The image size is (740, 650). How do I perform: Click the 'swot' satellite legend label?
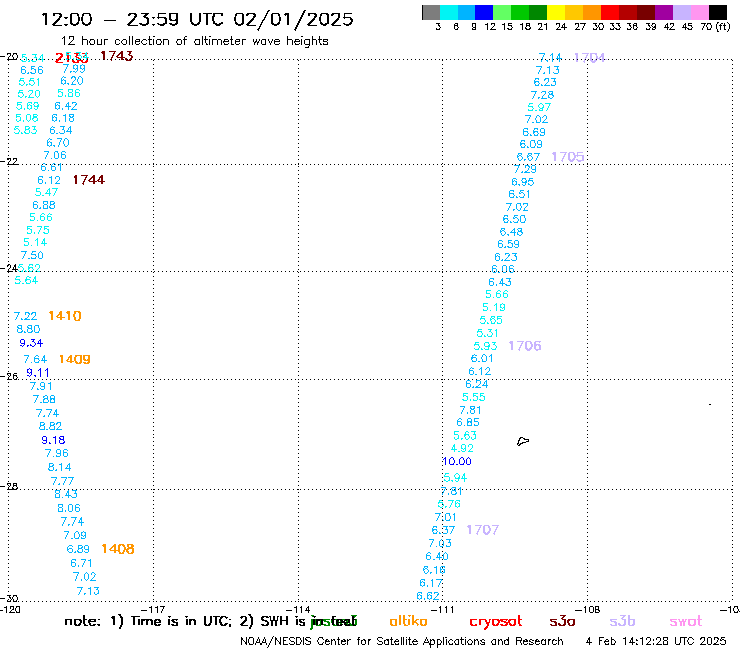click(x=686, y=622)
